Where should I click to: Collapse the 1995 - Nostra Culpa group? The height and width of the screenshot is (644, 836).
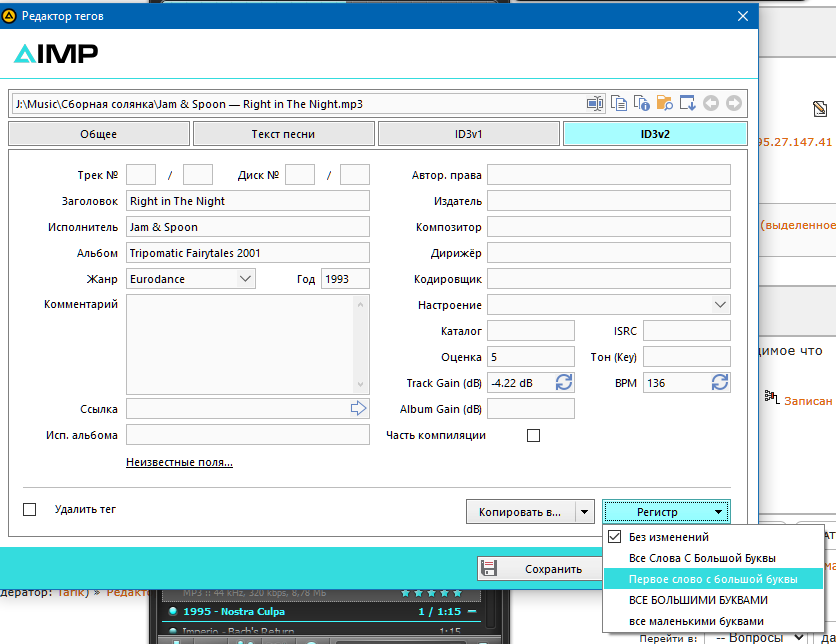472,611
